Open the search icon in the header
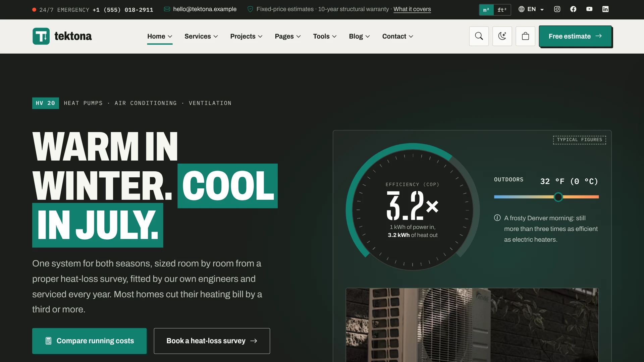The width and height of the screenshot is (644, 362). pos(479,36)
